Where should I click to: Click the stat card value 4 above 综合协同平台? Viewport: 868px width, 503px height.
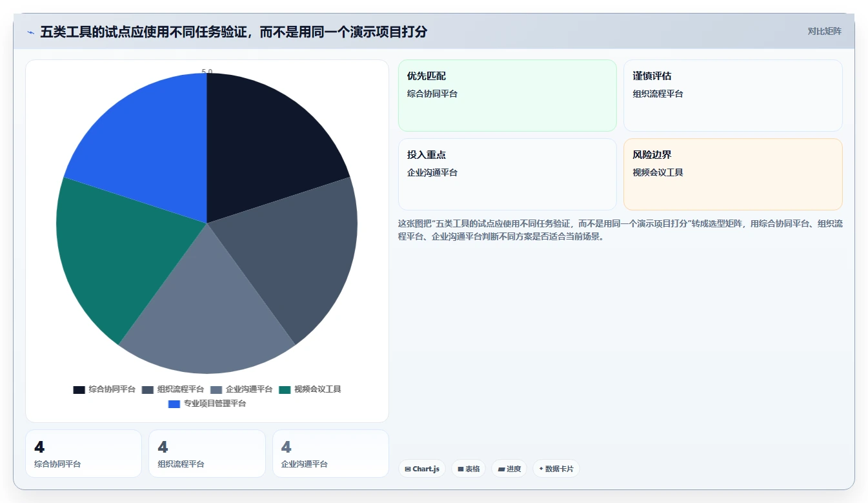pos(39,447)
